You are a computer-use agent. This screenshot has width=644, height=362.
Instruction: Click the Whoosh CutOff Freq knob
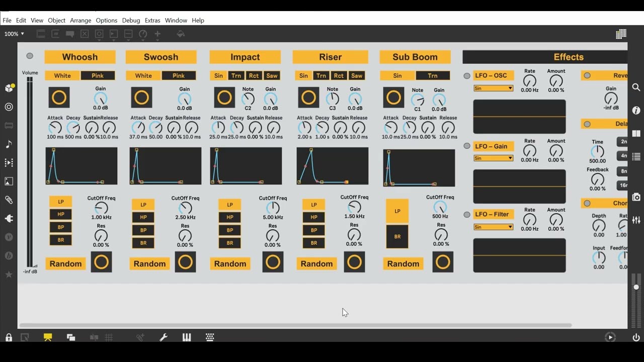click(x=101, y=208)
